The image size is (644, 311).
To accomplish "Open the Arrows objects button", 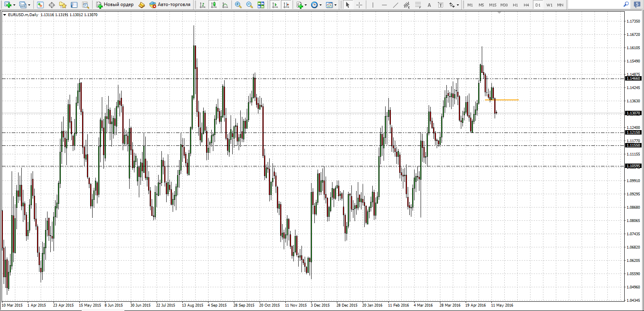I will click(452, 5).
